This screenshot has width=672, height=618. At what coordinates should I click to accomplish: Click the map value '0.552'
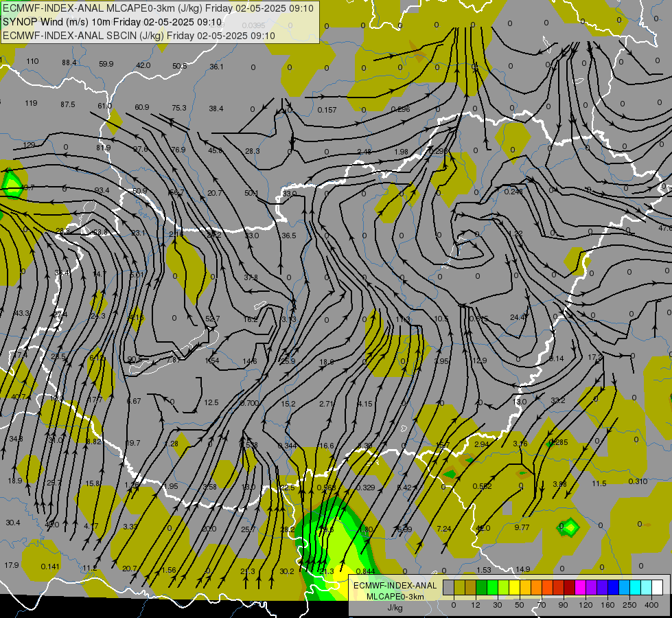[x=482, y=486]
